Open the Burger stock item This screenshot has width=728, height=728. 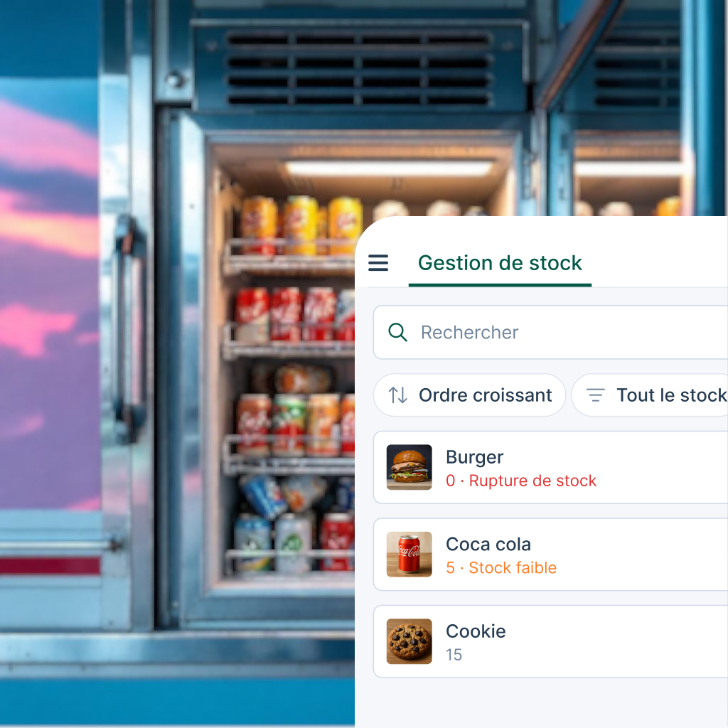pos(551,467)
